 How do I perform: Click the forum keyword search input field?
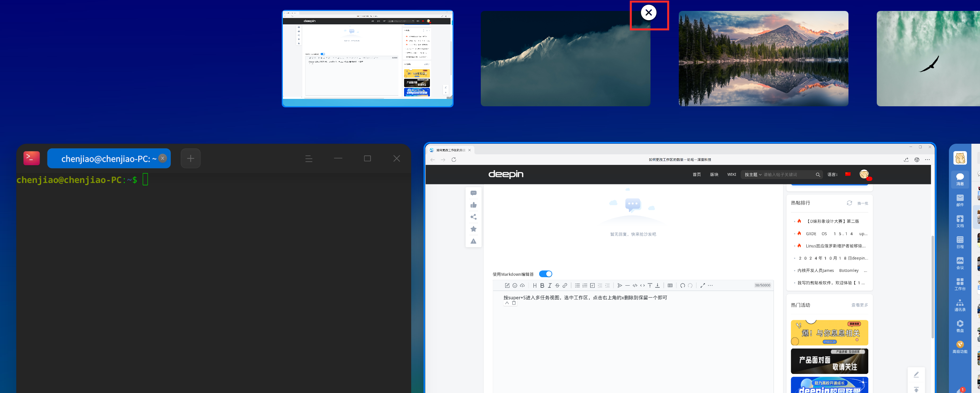(x=788, y=175)
